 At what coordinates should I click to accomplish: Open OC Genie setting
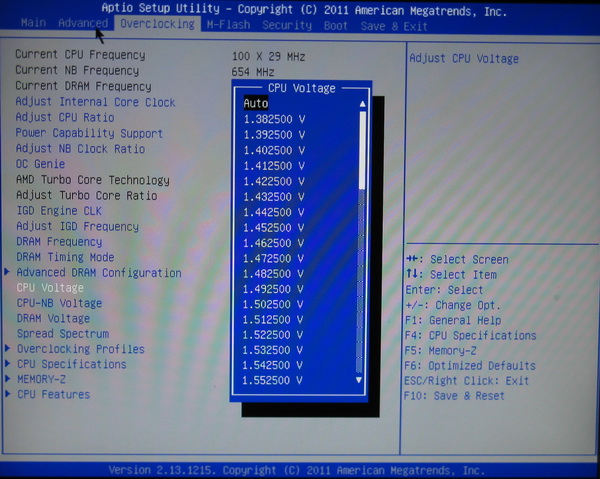point(40,164)
